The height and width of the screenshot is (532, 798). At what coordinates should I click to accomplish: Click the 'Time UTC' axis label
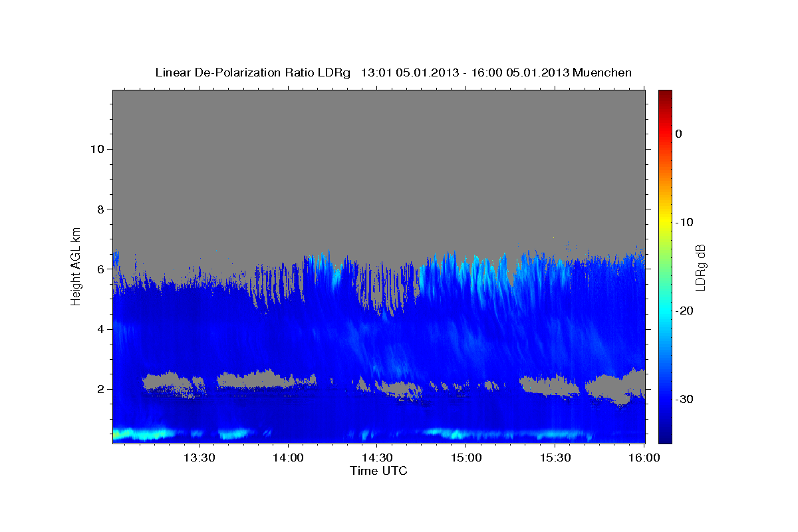coord(378,471)
